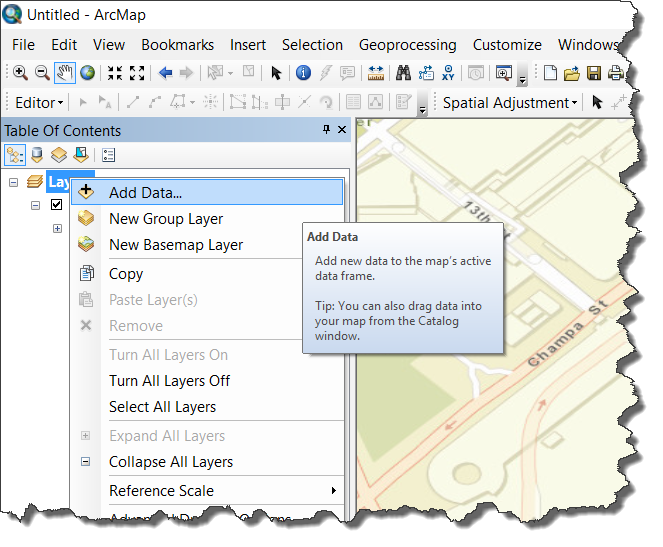Viewport: 663px width, 547px height.
Task: Open the Editor dropdown menu
Action: [x=39, y=103]
